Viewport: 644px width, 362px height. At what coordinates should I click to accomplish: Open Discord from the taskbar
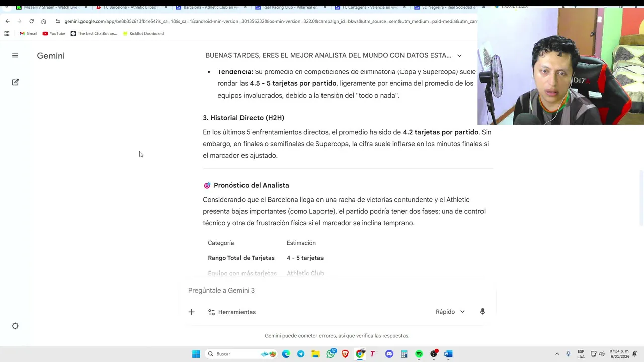(x=389, y=354)
